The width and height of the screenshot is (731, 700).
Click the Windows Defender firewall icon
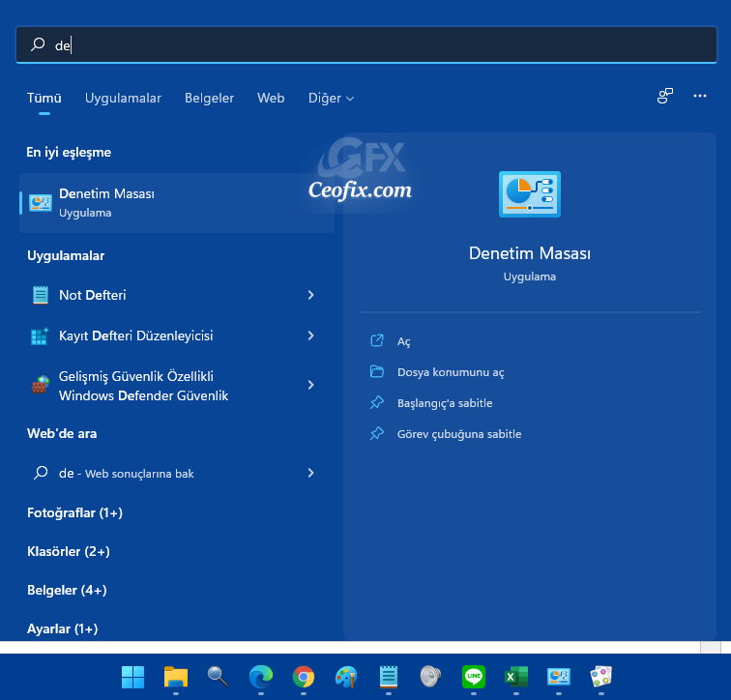tap(41, 385)
